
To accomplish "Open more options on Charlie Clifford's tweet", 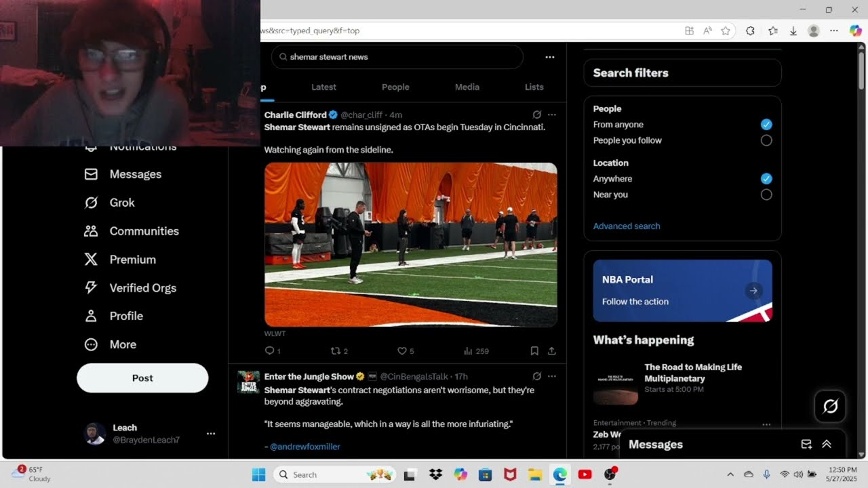I will (552, 115).
